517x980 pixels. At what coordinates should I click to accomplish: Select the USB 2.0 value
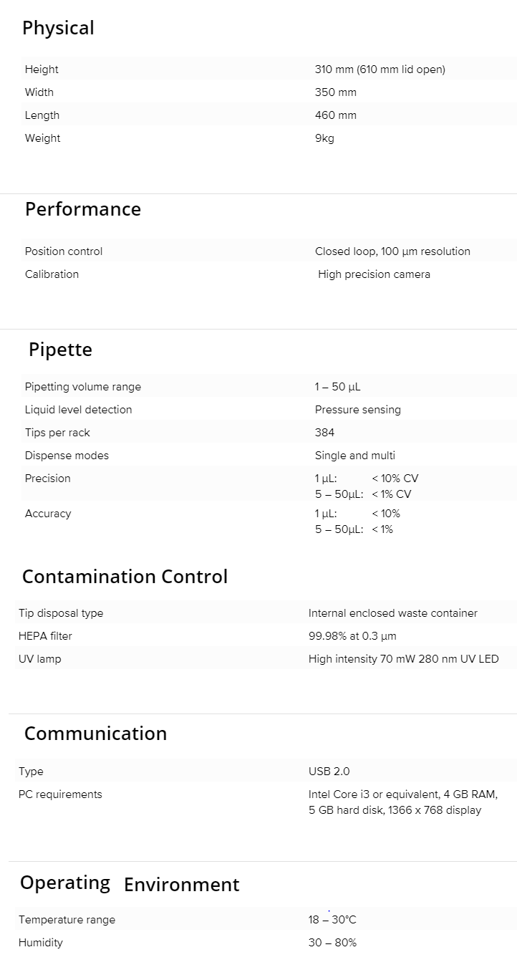[329, 772]
